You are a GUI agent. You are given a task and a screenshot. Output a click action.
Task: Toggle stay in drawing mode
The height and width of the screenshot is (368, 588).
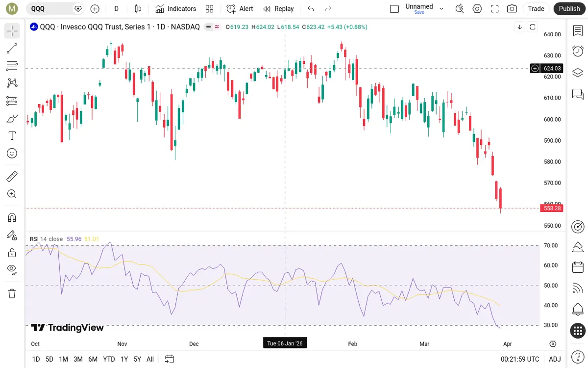pyautogui.click(x=12, y=235)
